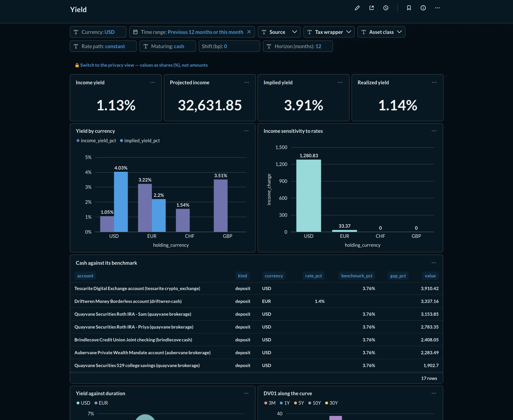Open DV01 along the curve ellipsis menu
Viewport: 513px width, 420px height.
(x=434, y=393)
